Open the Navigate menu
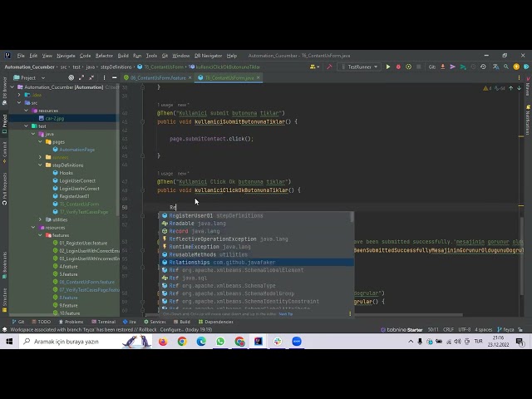The height and width of the screenshot is (399, 532). click(x=66, y=56)
